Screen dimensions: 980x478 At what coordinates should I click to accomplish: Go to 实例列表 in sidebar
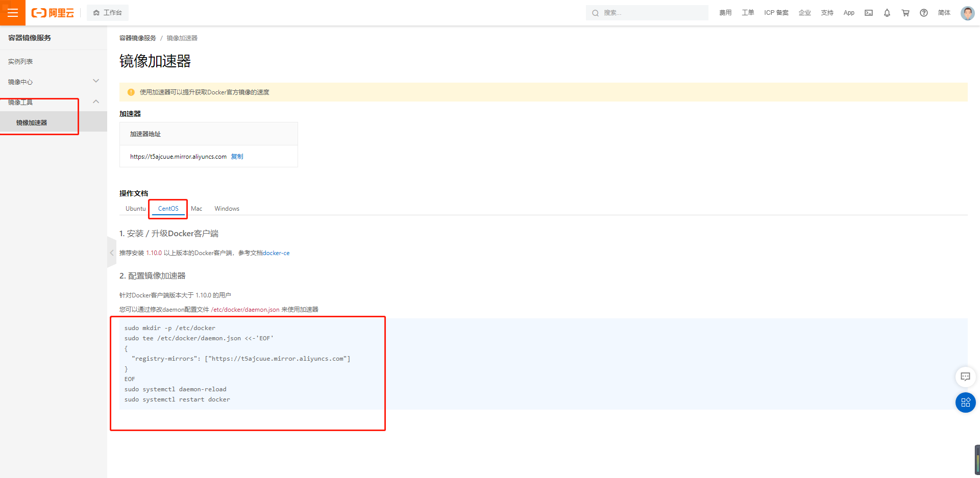[x=20, y=61]
